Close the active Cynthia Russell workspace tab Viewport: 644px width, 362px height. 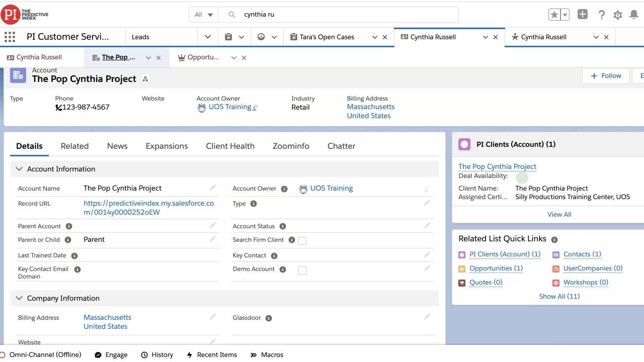496,37
